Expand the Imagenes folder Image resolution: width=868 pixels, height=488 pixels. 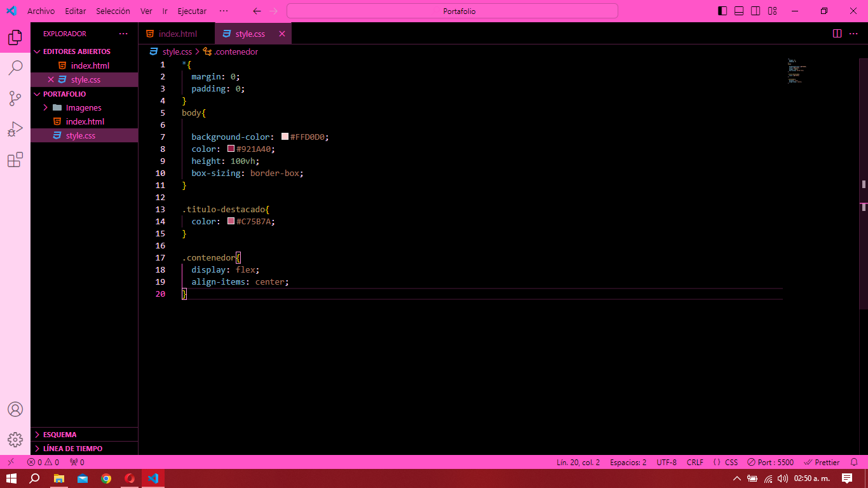pyautogui.click(x=83, y=108)
